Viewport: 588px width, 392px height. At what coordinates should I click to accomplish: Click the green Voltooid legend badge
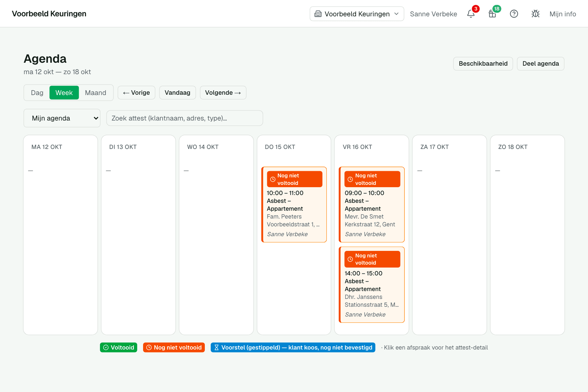[x=119, y=347]
